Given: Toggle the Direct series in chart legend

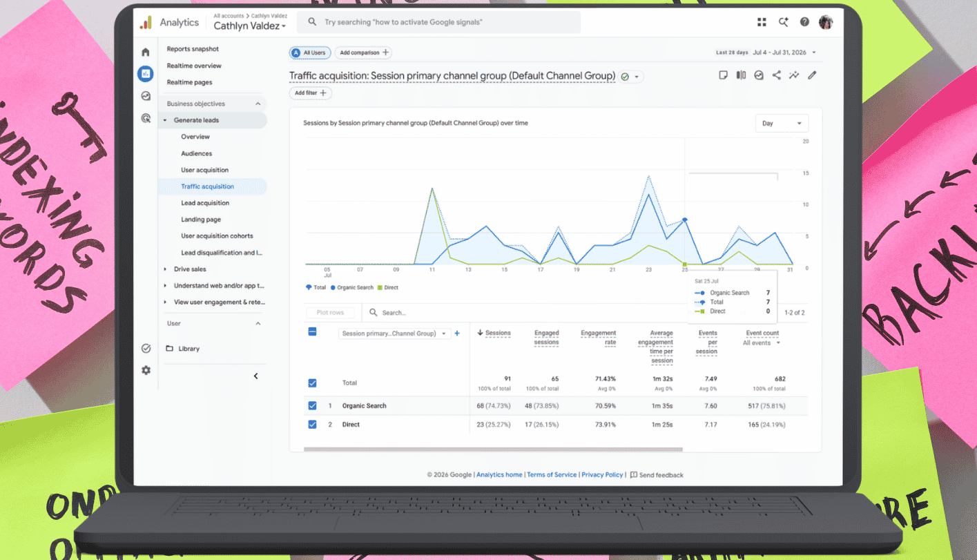Looking at the screenshot, I should tap(388, 287).
